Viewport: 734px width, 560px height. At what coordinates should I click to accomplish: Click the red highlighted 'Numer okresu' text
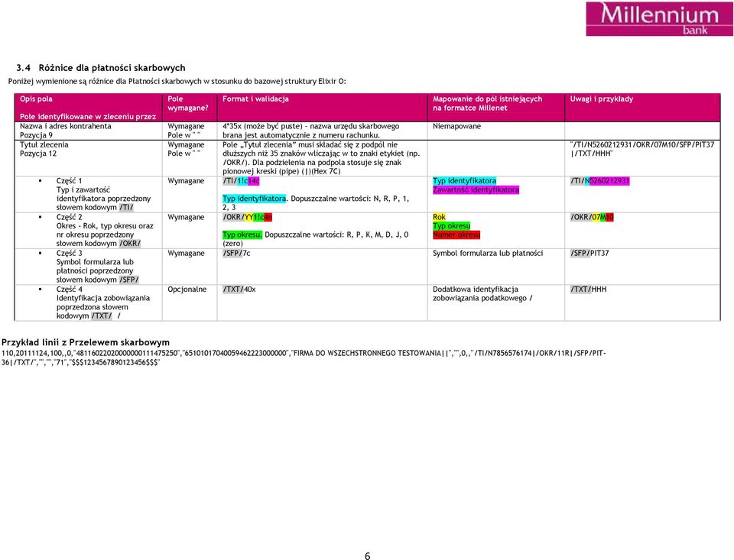pos(456,235)
